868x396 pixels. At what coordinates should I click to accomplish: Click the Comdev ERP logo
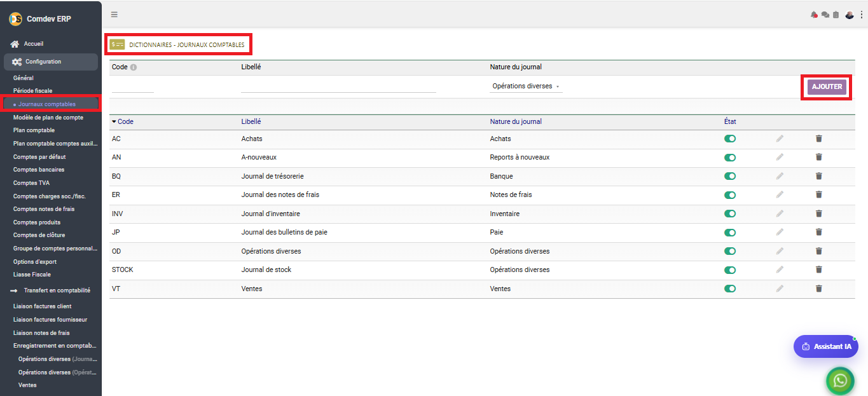(x=15, y=19)
